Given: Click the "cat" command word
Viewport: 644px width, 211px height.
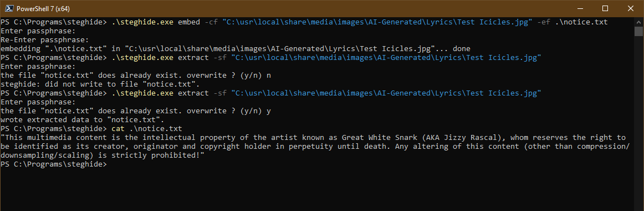Looking at the screenshot, I should click(118, 129).
